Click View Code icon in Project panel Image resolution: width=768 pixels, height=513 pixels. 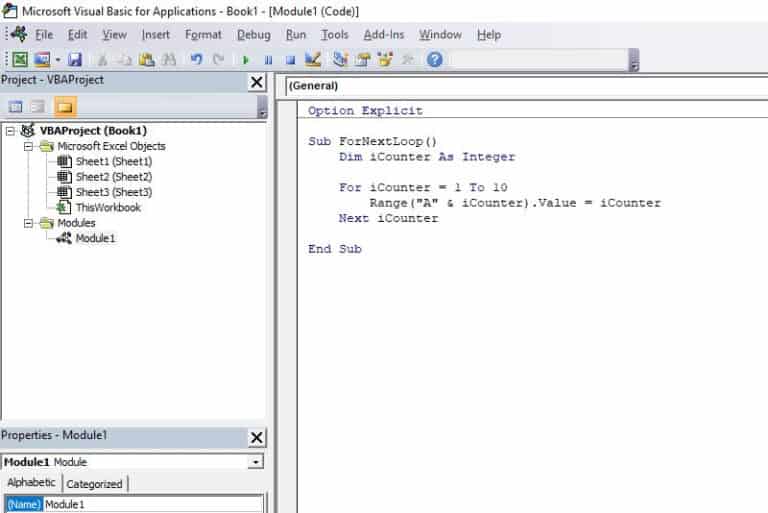coord(16,107)
